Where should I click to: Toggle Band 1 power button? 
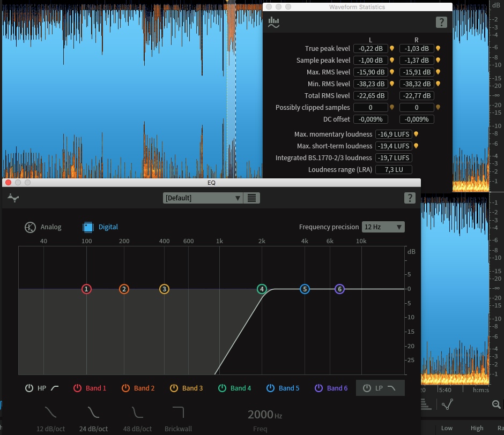[x=77, y=388]
